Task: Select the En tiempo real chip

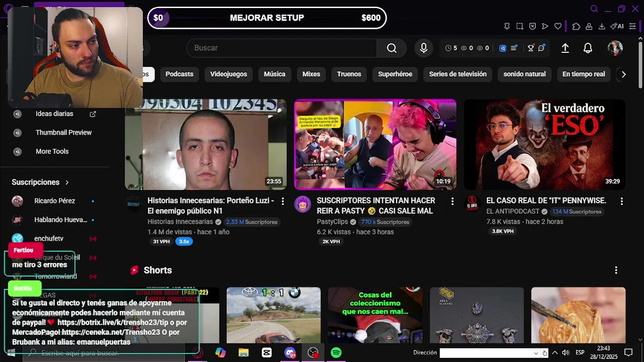Action: 584,74
